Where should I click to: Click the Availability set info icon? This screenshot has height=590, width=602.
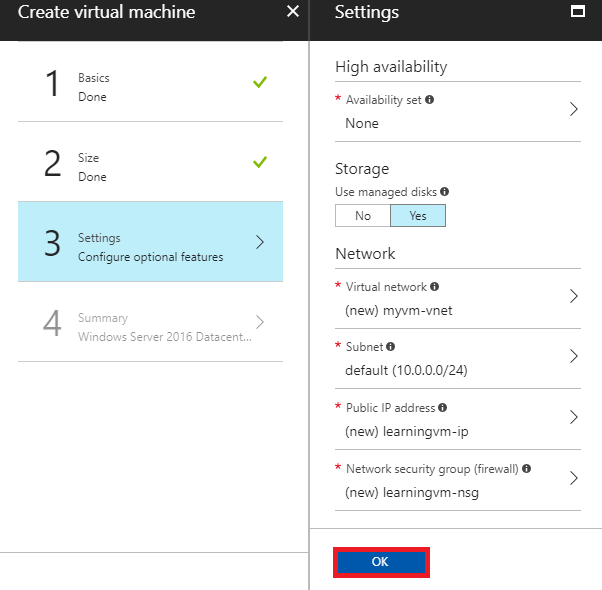point(430,100)
